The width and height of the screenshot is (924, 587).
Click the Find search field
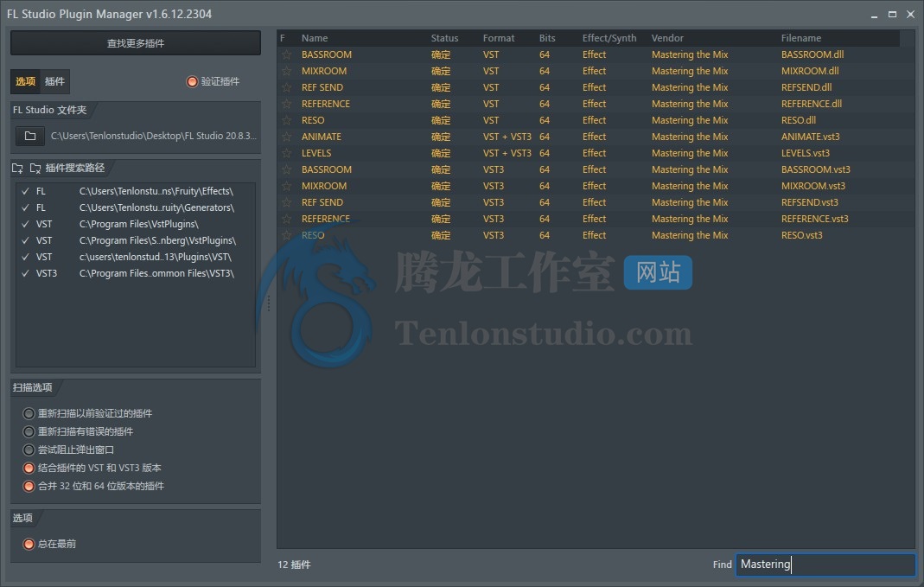click(x=825, y=565)
